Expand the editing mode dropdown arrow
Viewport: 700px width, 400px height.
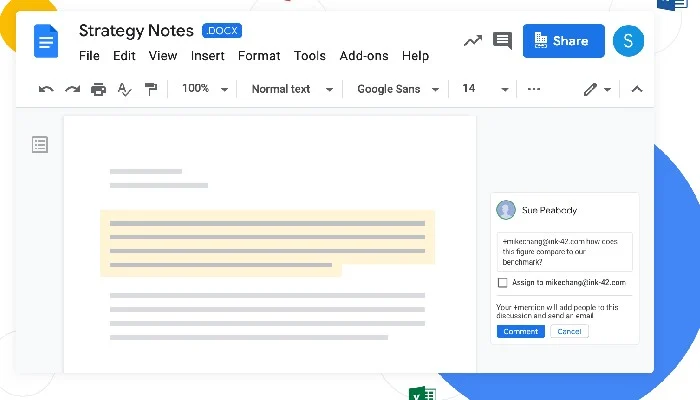608,90
